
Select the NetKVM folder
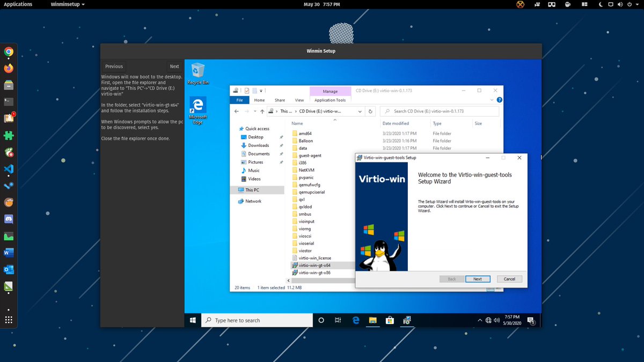[x=306, y=170]
